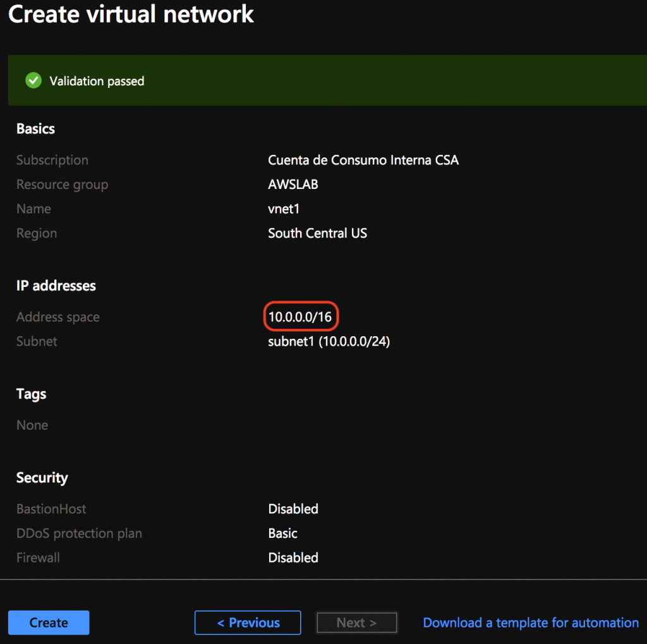Click the Create button

coord(49,623)
